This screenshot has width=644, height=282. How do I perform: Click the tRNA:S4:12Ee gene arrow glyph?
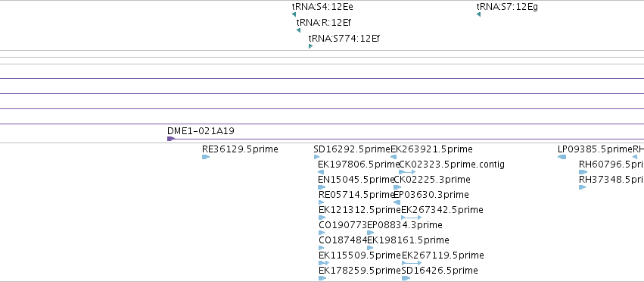click(x=294, y=14)
